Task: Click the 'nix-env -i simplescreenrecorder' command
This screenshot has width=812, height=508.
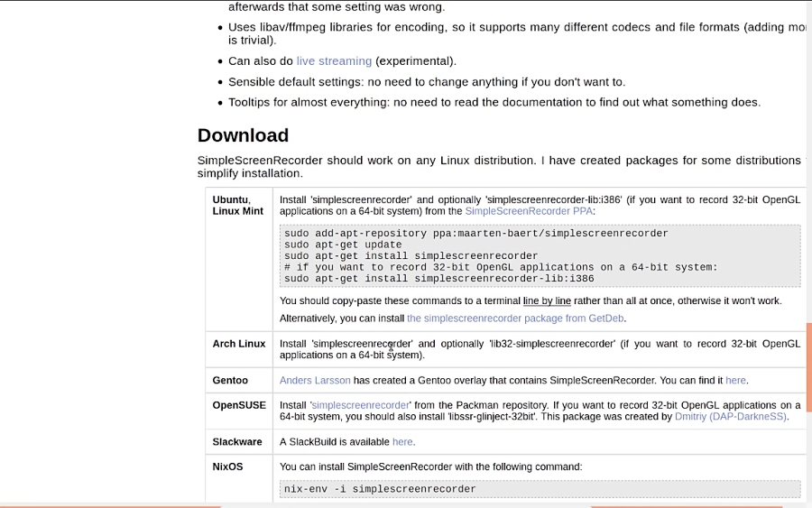Action: point(380,489)
